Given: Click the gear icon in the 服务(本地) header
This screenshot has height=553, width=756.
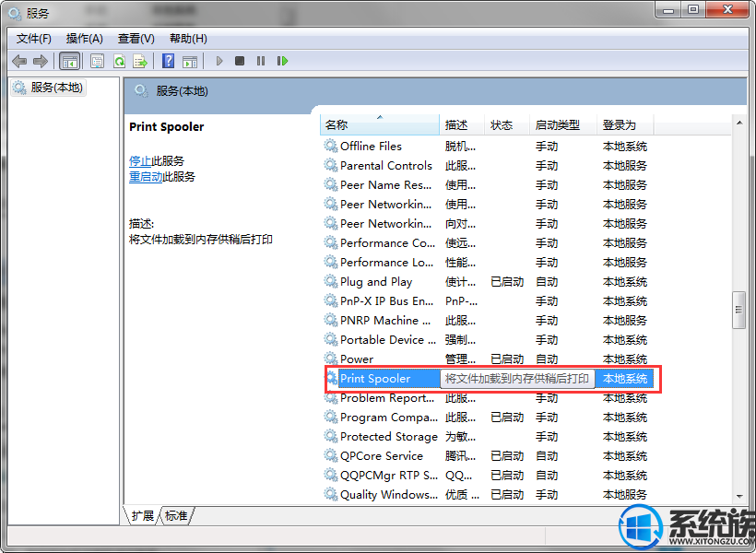Looking at the screenshot, I should click(x=141, y=90).
